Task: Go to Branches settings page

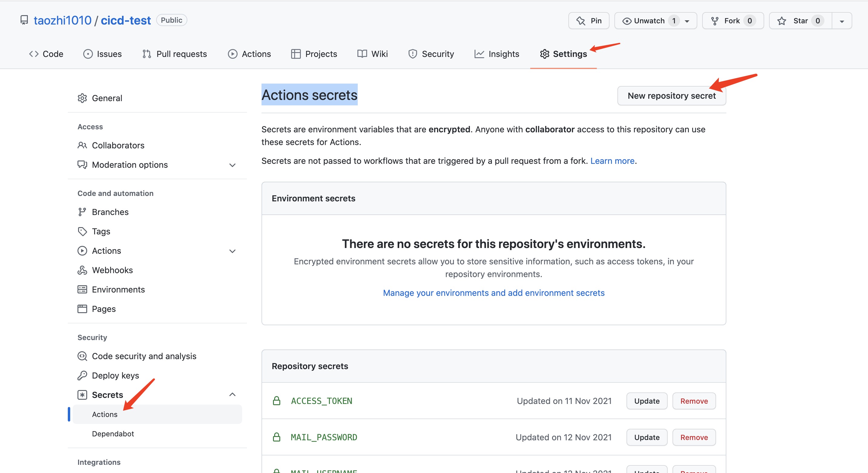Action: [x=110, y=212]
